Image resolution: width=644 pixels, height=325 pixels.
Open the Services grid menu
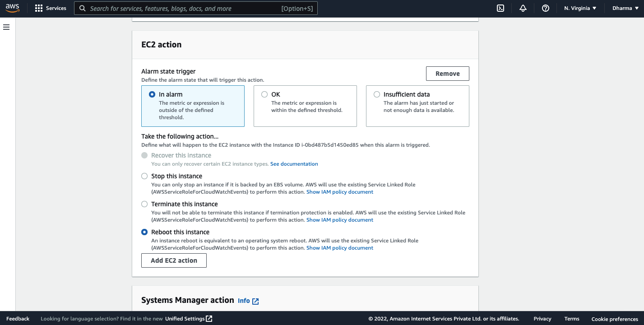[39, 8]
